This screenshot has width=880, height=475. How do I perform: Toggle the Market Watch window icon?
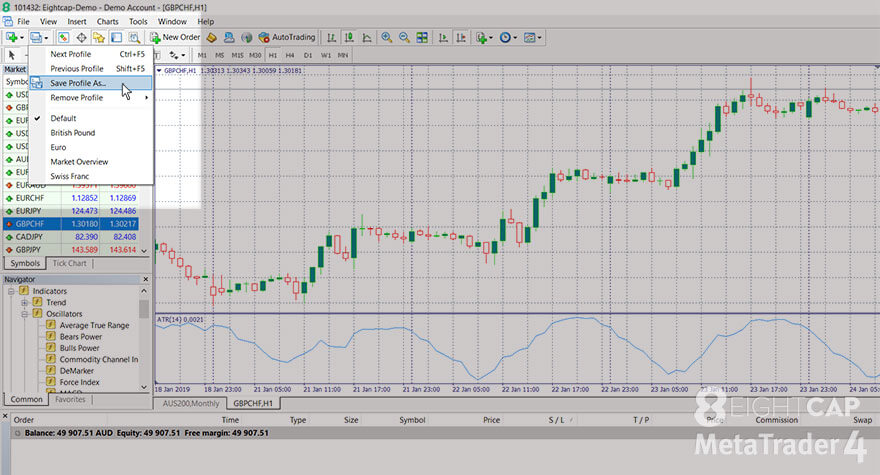pyautogui.click(x=63, y=38)
